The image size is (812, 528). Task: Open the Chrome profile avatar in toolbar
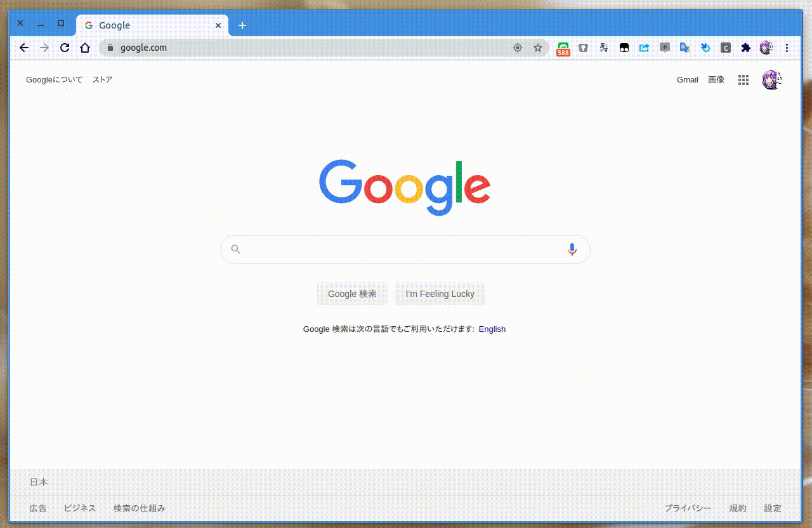click(x=766, y=48)
